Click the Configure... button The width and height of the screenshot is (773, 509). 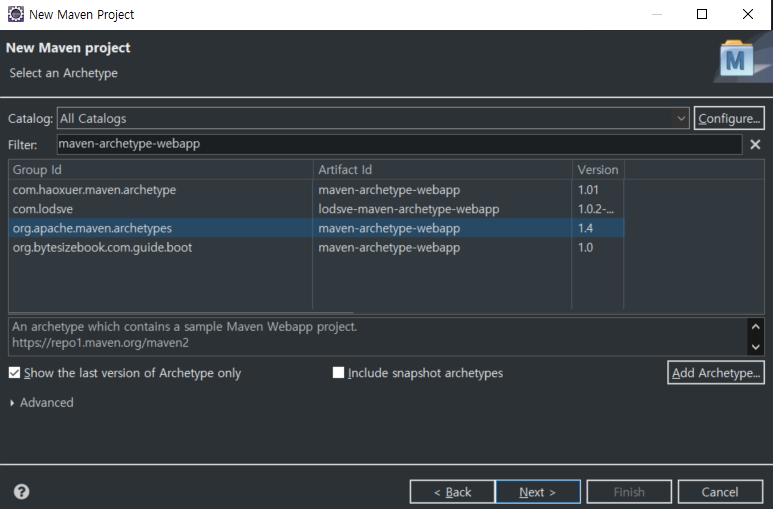click(x=729, y=118)
